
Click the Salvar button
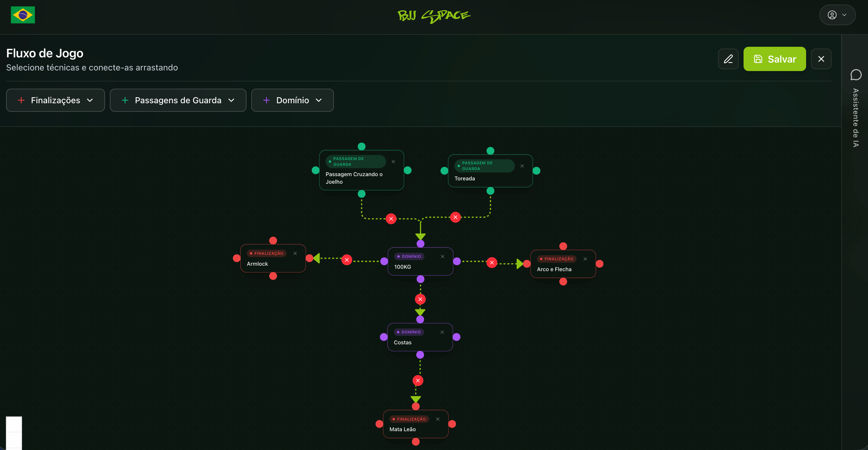(x=775, y=59)
